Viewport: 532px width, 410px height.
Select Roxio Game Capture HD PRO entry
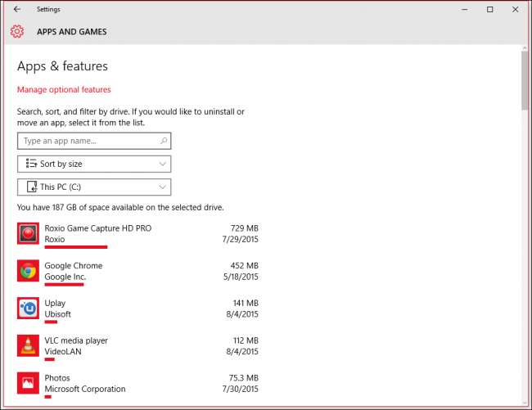(x=138, y=234)
